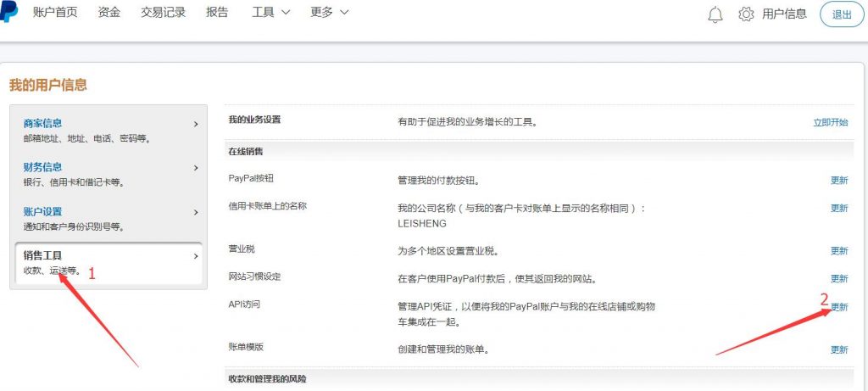Open the notifications bell icon
The width and height of the screenshot is (868, 391).
click(x=715, y=14)
